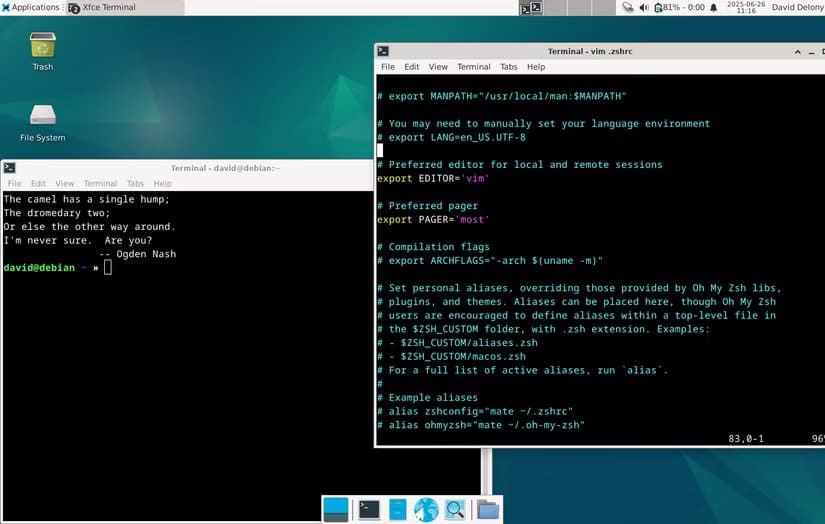Launch terminal emulator from bottom dock

click(x=369, y=509)
